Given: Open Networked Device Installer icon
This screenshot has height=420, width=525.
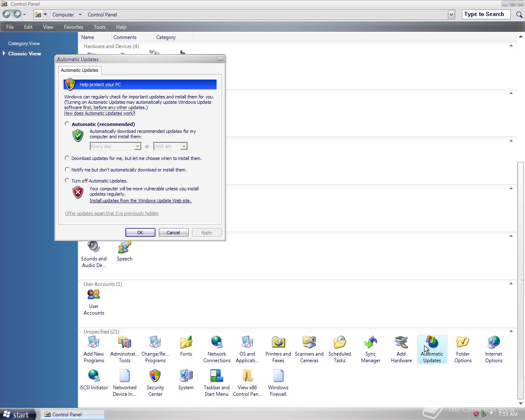Looking at the screenshot, I should pos(124,383).
